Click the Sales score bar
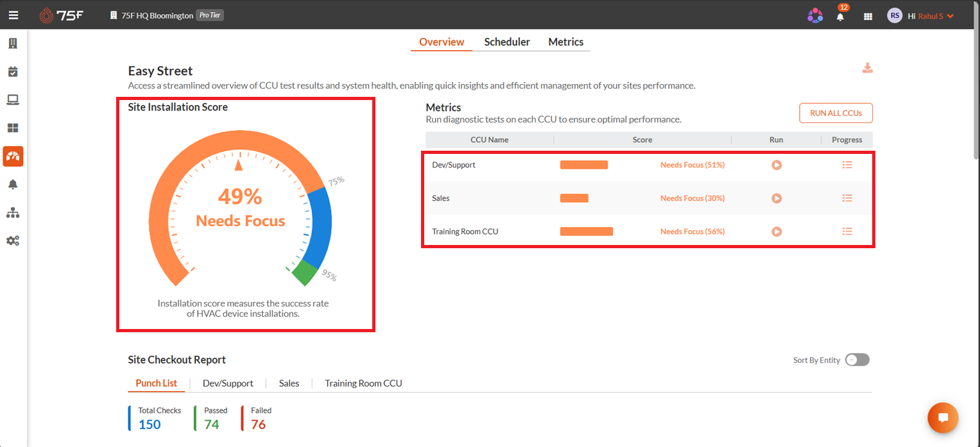The image size is (980, 447). (574, 198)
